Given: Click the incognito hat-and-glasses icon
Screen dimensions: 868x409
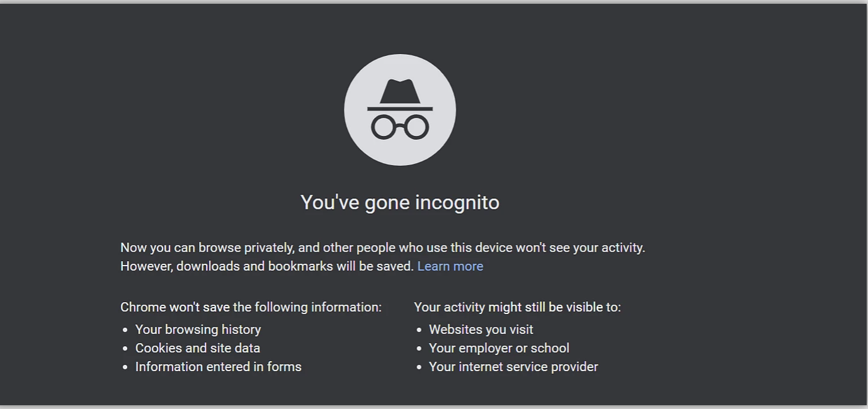Looking at the screenshot, I should click(400, 110).
